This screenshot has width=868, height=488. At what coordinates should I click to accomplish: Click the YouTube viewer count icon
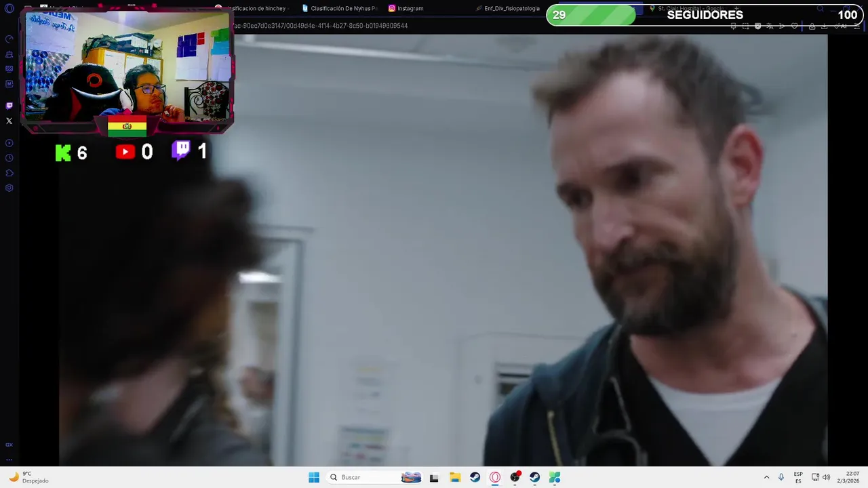tap(125, 152)
